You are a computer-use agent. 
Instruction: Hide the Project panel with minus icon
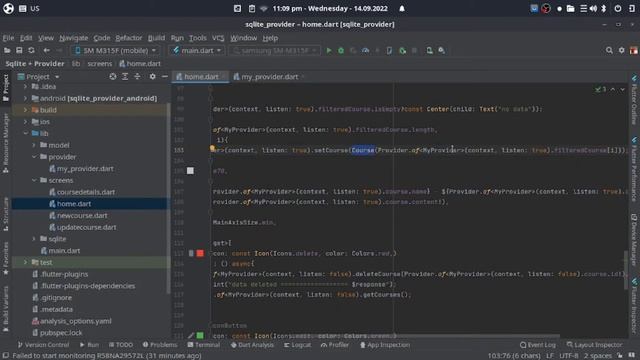point(164,77)
